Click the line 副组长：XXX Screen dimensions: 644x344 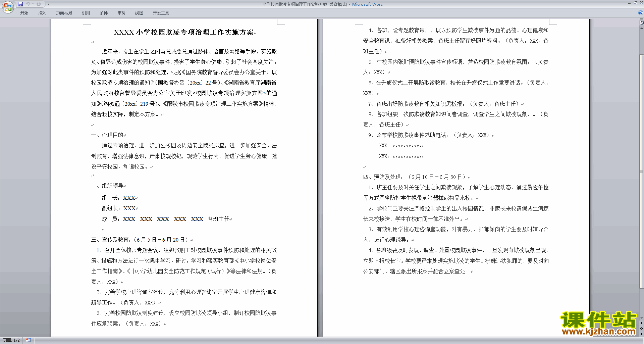pyautogui.click(x=118, y=208)
